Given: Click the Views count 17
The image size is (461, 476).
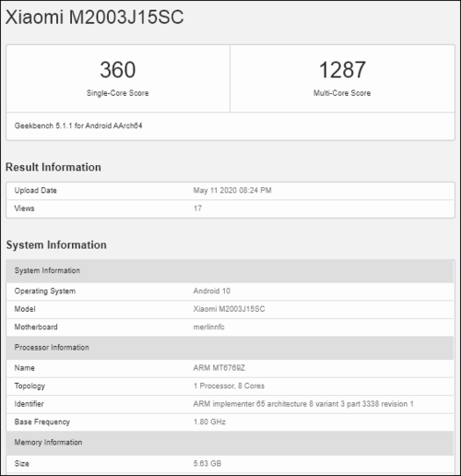Looking at the screenshot, I should click(197, 208).
